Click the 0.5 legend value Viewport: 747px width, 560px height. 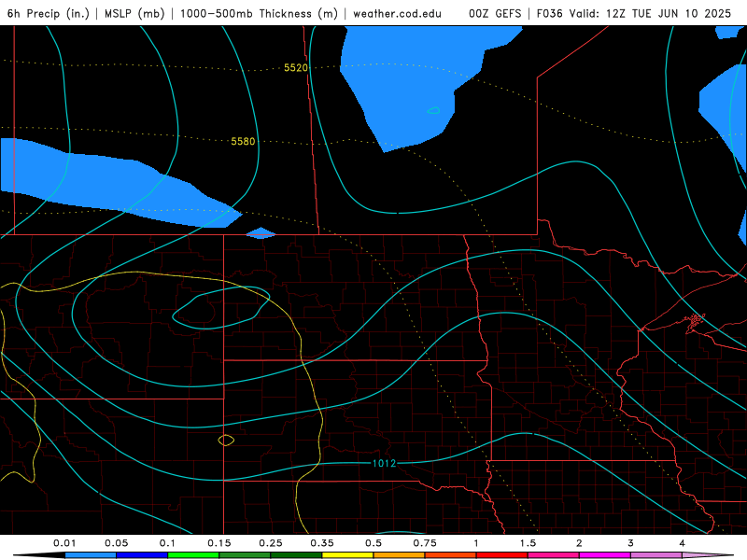[373, 543]
